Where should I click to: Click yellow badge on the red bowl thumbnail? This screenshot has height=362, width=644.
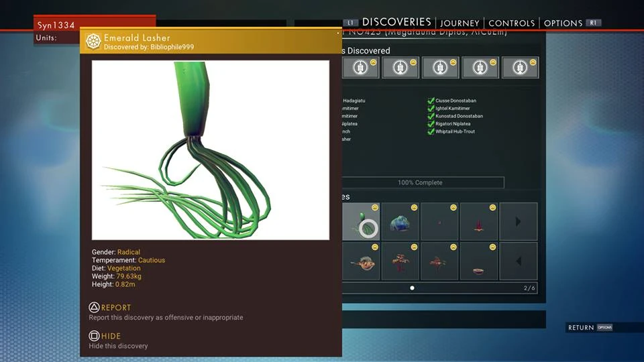492,247
